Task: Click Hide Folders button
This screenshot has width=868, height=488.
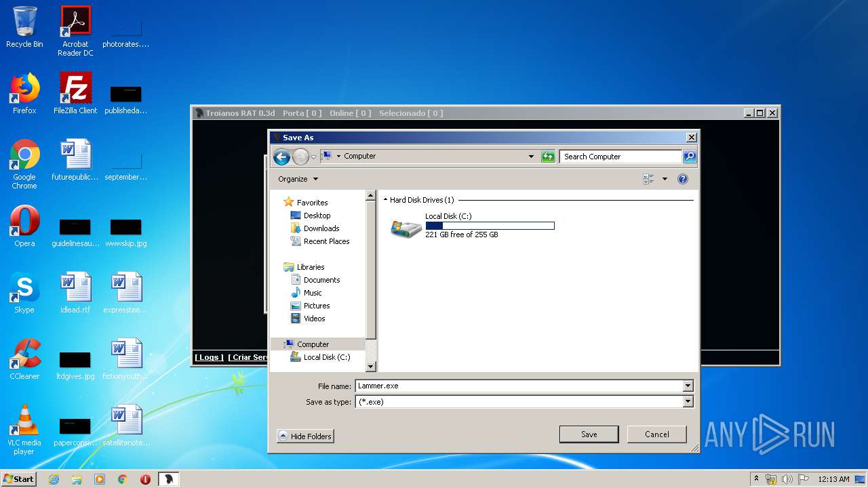Action: click(x=305, y=436)
